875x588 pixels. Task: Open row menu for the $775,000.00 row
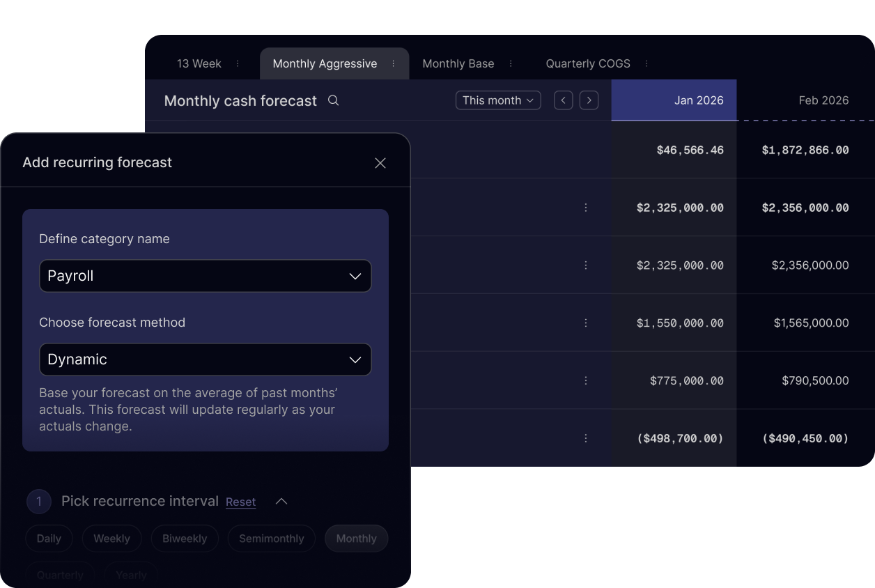[586, 380]
